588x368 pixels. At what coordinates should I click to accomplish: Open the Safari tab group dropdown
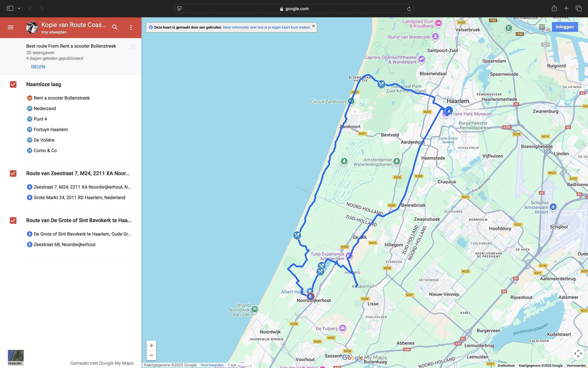[x=19, y=8]
